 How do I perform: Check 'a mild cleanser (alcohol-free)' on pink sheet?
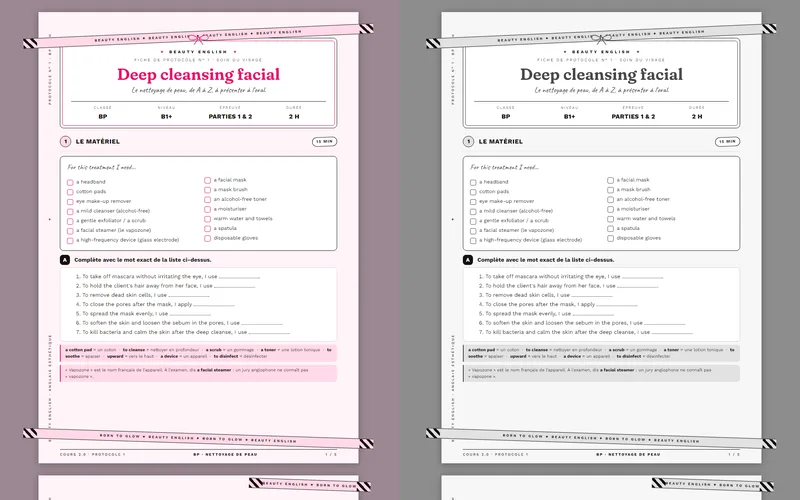70,212
